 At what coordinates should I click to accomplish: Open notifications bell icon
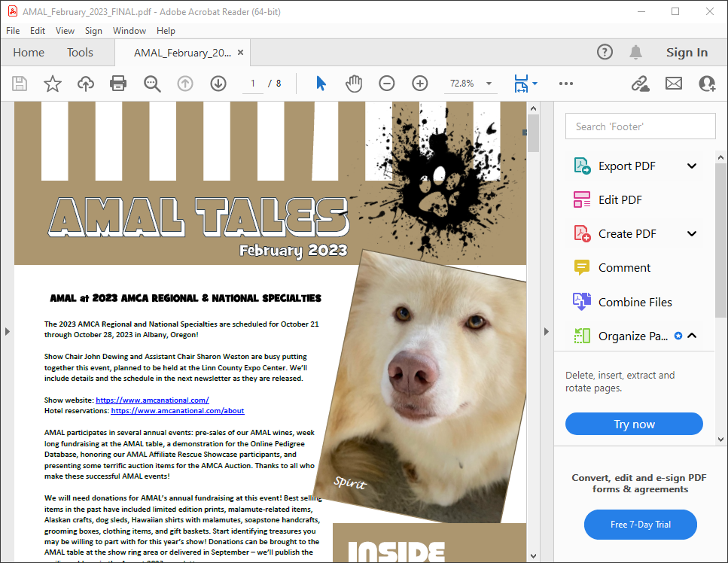635,52
